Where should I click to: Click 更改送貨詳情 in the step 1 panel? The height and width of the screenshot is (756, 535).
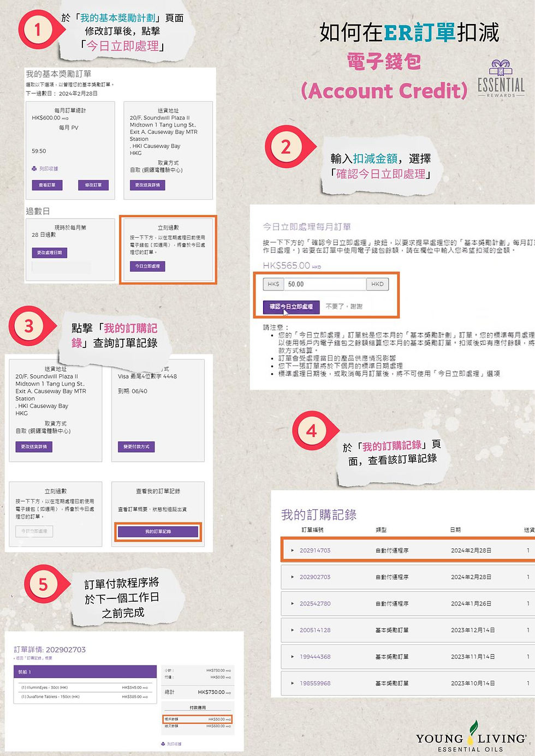coord(147,185)
